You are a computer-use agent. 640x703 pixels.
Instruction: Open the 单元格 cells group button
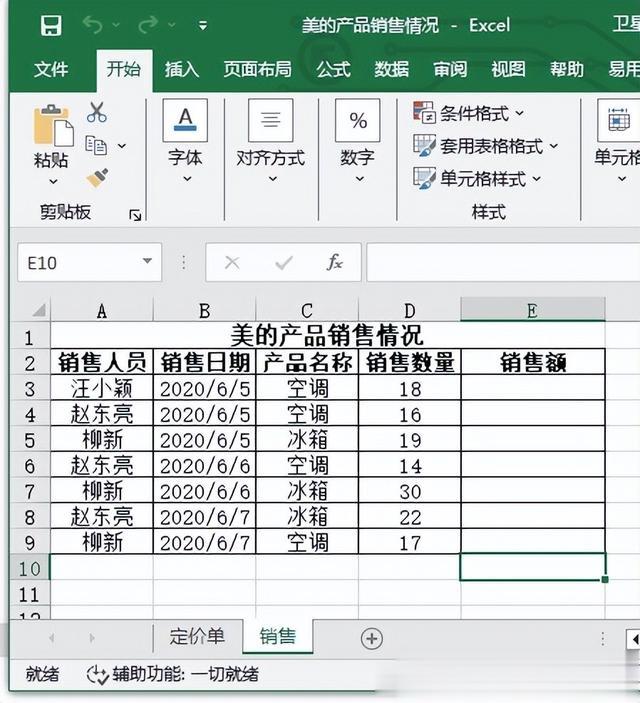(619, 121)
